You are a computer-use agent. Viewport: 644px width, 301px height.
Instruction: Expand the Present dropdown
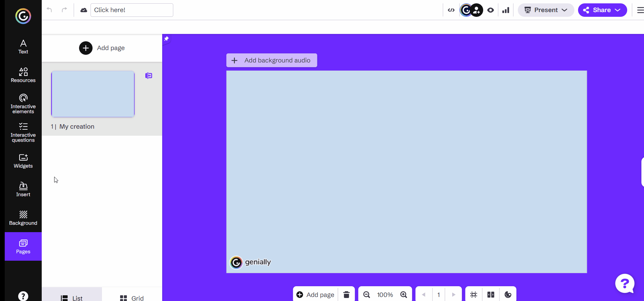coord(546,10)
